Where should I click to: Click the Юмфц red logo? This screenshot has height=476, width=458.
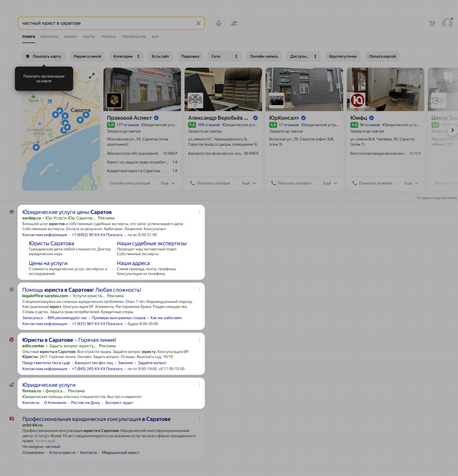[x=358, y=100]
